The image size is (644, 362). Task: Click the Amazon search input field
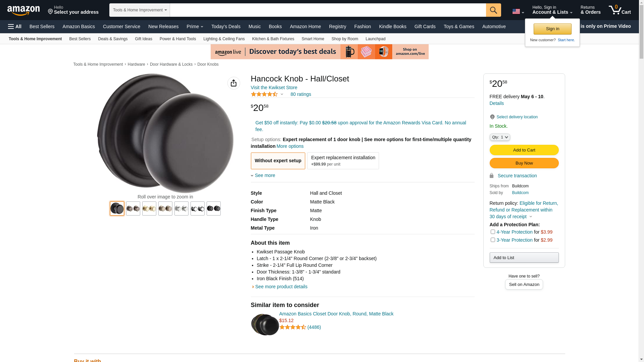[328, 10]
